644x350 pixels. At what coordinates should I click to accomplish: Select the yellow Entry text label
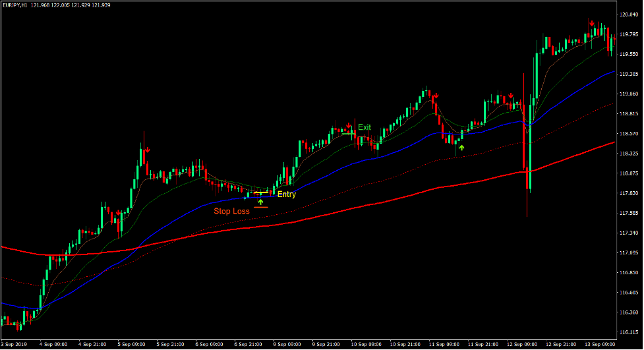[x=287, y=194]
